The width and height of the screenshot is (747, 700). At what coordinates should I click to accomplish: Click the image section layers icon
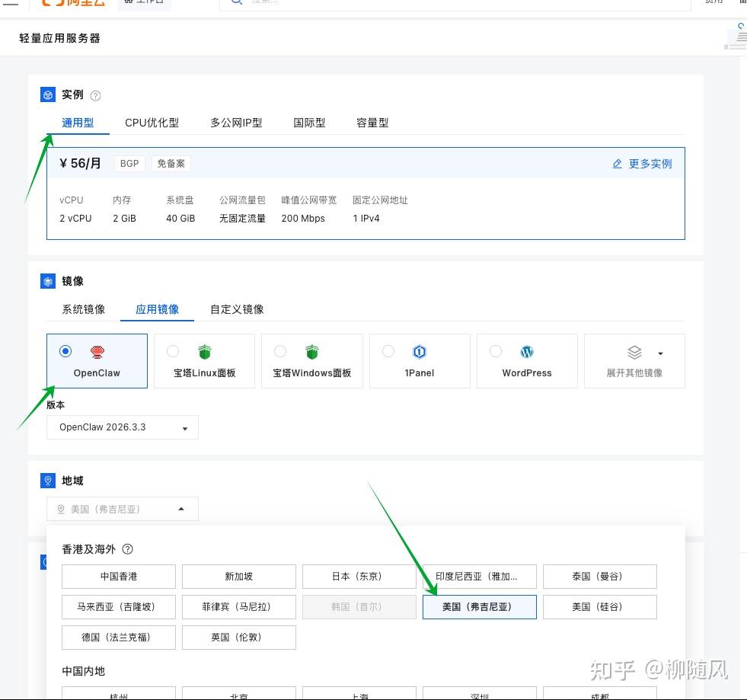click(48, 281)
